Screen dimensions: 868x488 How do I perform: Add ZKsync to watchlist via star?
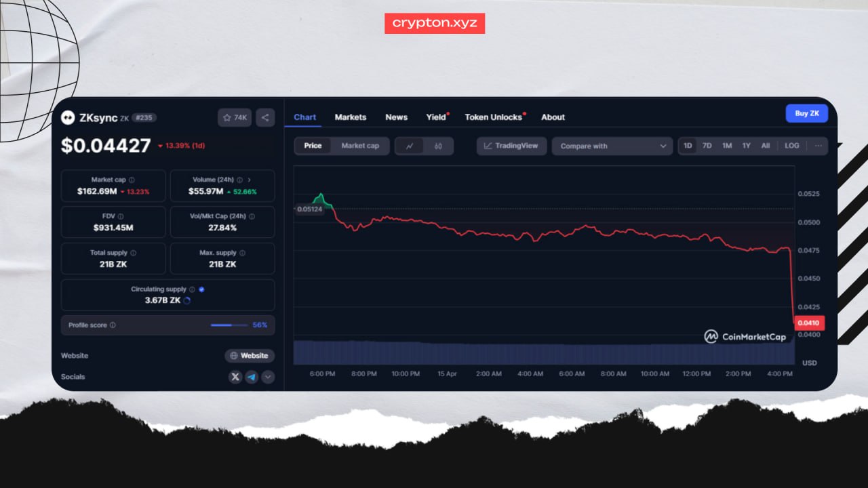coord(235,118)
